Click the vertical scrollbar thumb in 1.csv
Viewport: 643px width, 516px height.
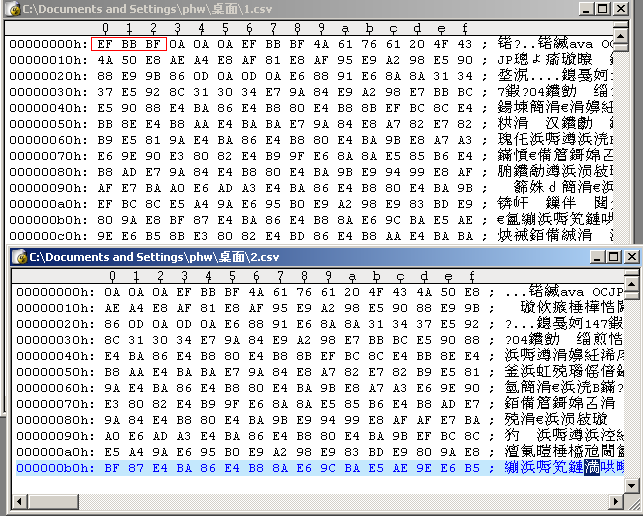(620, 48)
